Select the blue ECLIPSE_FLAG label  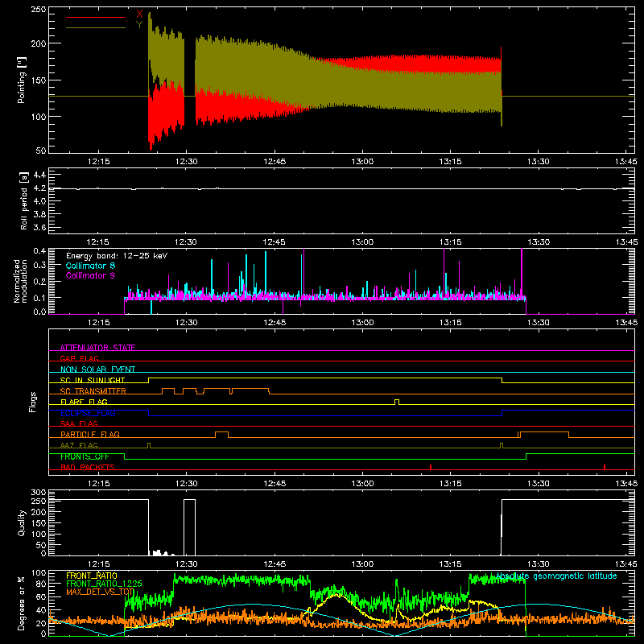(88, 413)
